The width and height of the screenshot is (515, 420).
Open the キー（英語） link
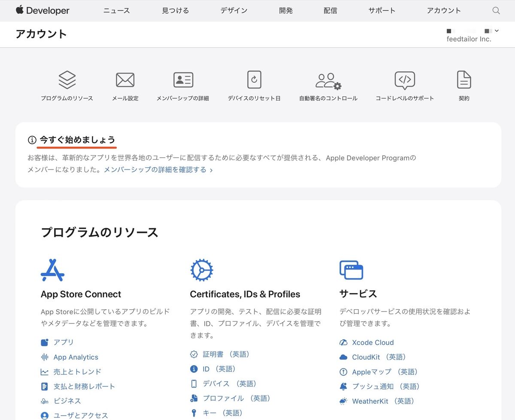(x=223, y=413)
